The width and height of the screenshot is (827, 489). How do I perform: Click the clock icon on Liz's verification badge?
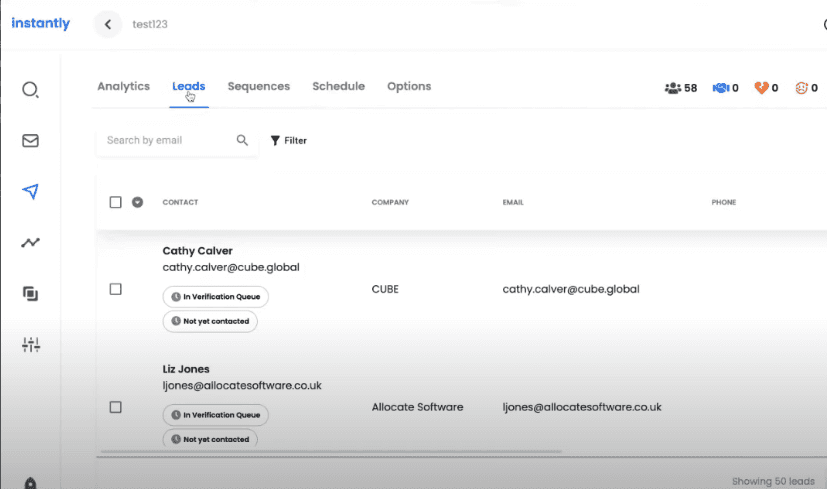coord(176,415)
